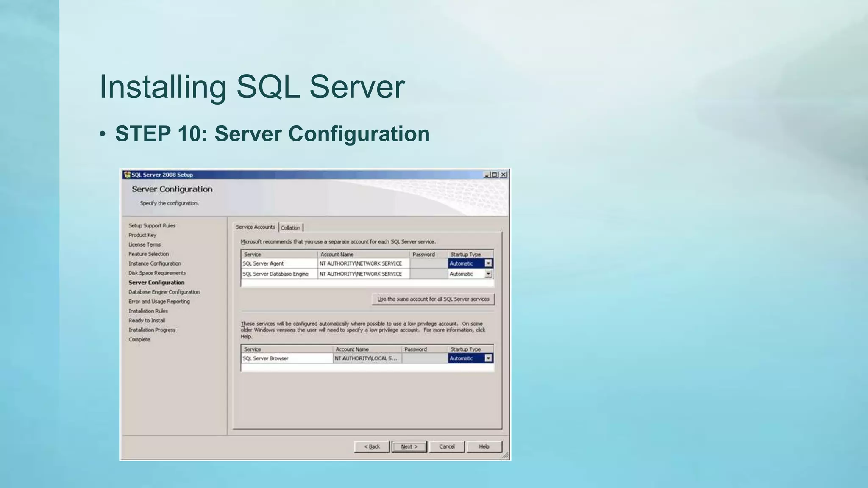Switch to the Service Accounts tab

[255, 227]
